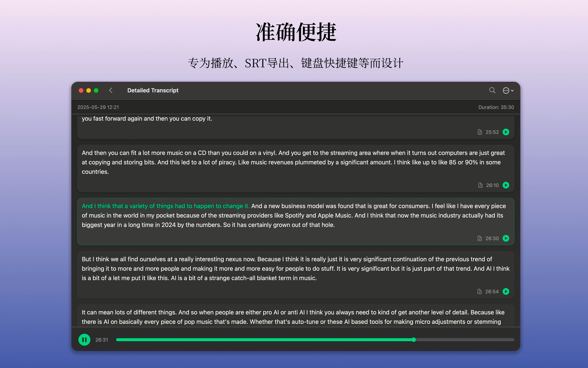This screenshot has width=588, height=368.
Task: Play segment at 26:10
Action: 506,185
